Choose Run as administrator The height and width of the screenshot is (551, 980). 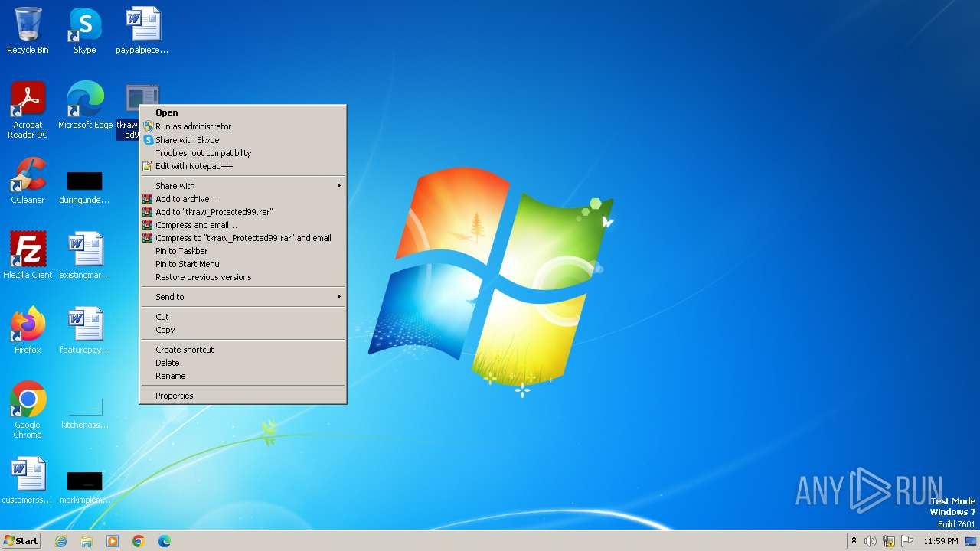(243, 126)
